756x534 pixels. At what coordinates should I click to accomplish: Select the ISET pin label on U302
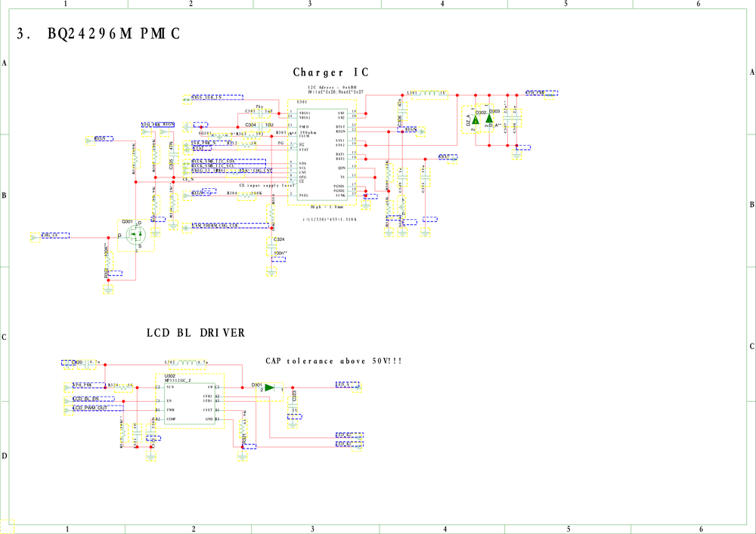[207, 410]
